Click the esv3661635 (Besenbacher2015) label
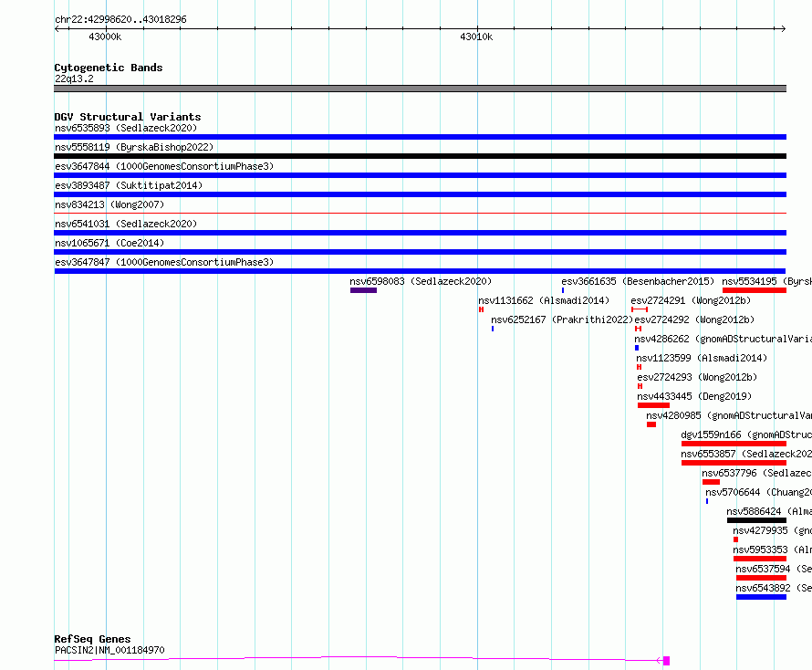The image size is (812, 670). pos(638,281)
